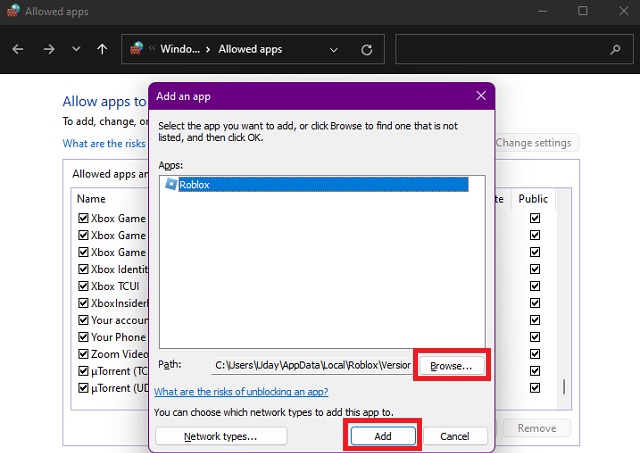Toggle the Xbox TCUI checkbox
The height and width of the screenshot is (453, 640).
[x=83, y=286]
